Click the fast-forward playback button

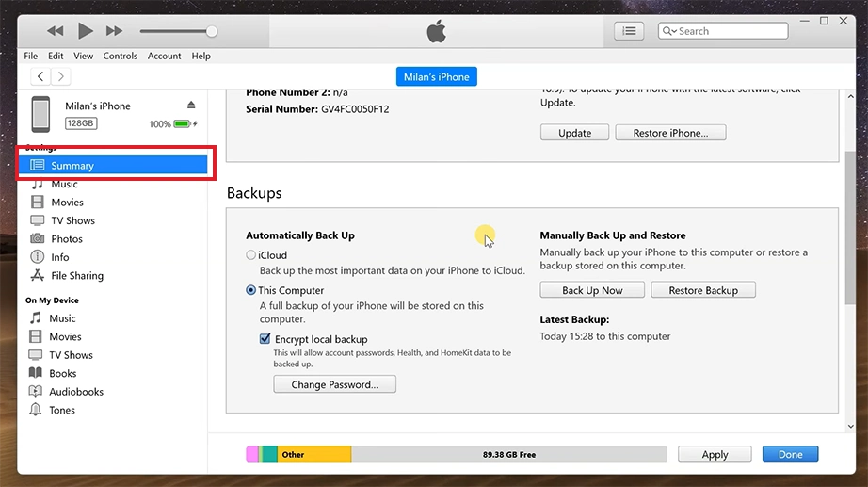coord(114,31)
